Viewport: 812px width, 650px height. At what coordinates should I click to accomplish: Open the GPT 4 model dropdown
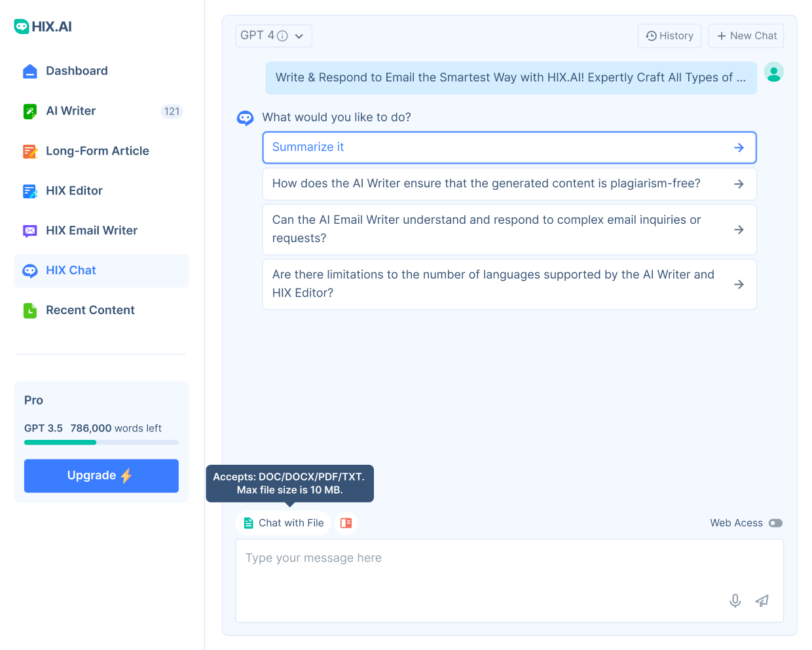[x=274, y=36]
